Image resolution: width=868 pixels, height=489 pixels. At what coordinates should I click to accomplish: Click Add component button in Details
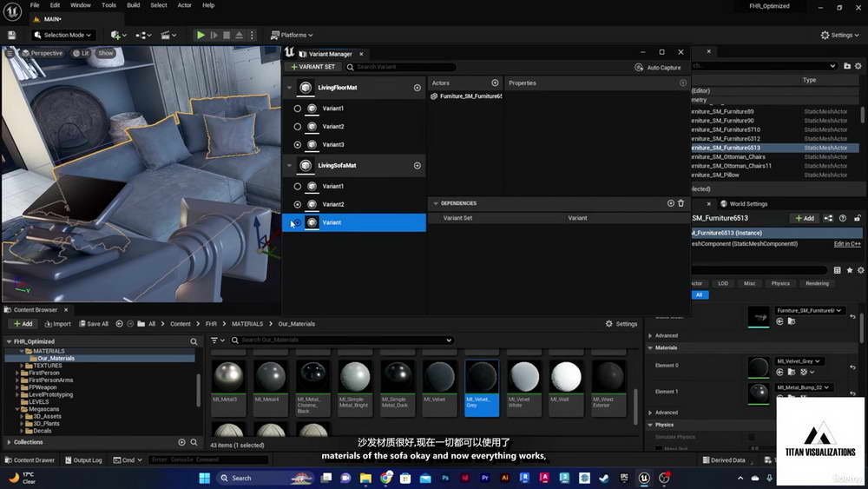805,218
